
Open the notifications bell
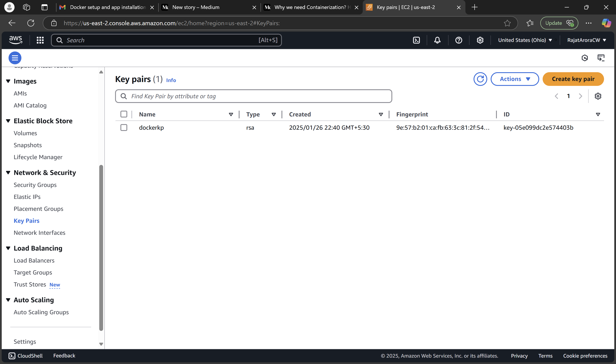437,40
